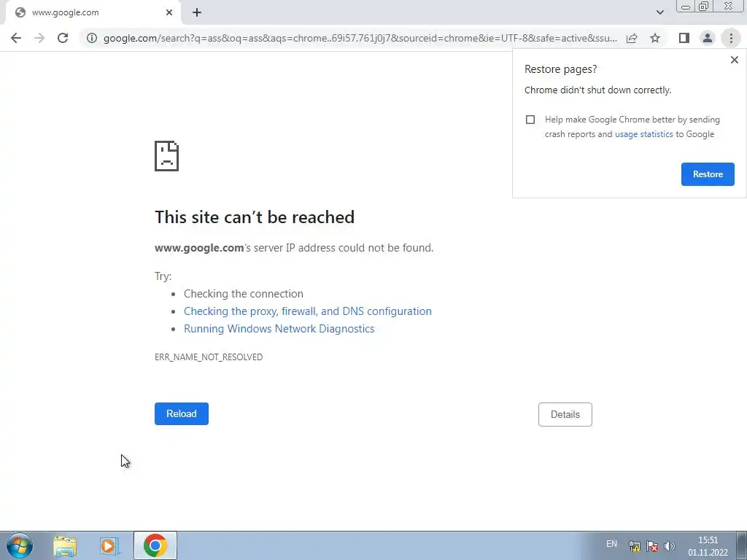Screen dimensions: 747x560
Task: Click the 'This site can't be reached' heading
Action: pyautogui.click(x=255, y=217)
